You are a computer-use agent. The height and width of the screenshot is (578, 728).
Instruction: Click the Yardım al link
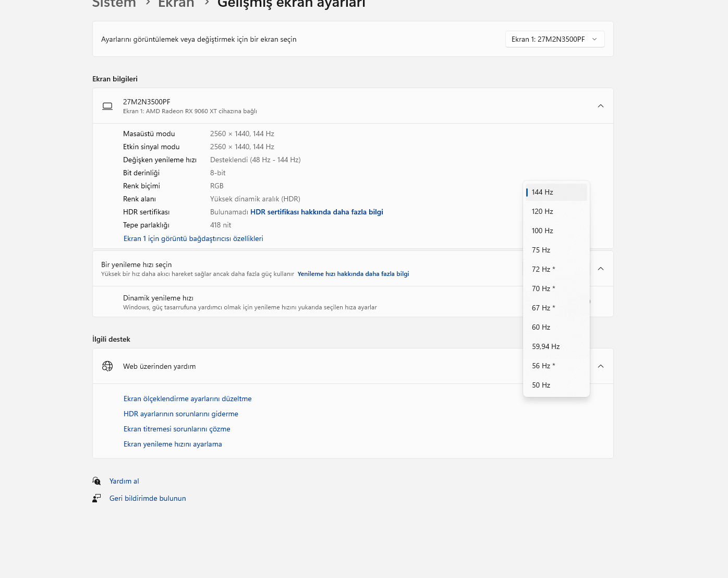[124, 481]
